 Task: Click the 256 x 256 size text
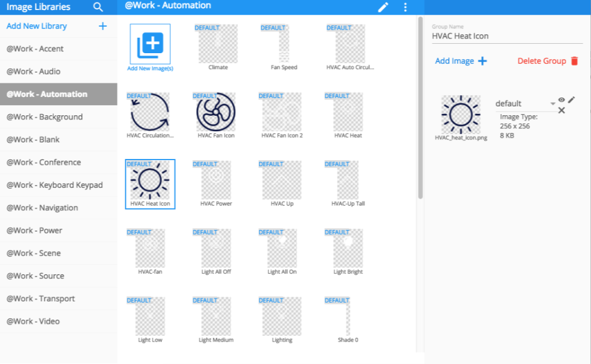coord(515,126)
